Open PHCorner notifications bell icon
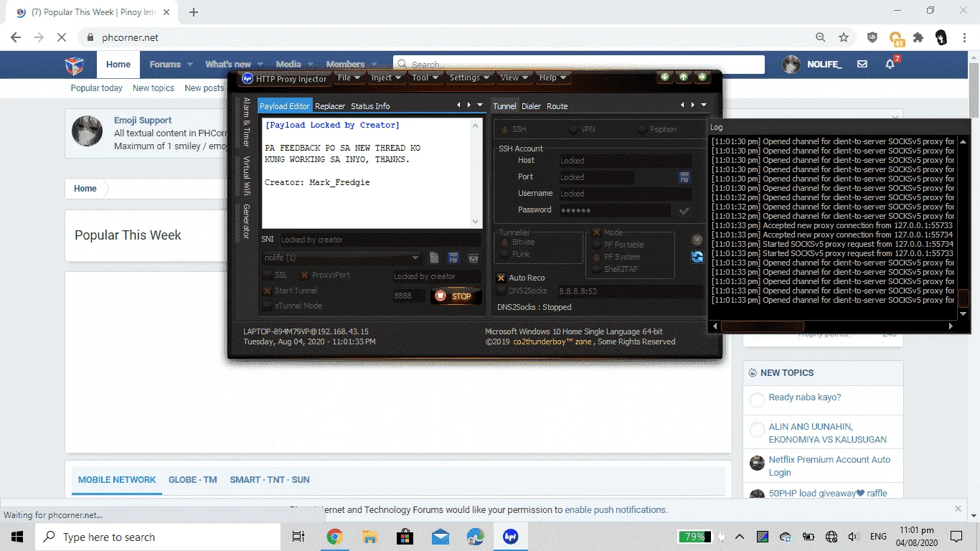Viewport: 980px width, 551px height. 890,64
